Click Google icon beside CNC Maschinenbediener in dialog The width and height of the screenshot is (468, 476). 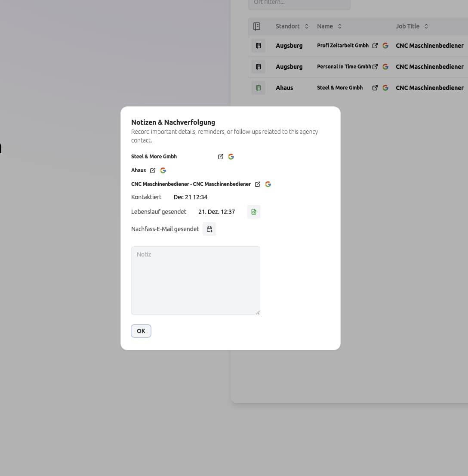point(268,184)
